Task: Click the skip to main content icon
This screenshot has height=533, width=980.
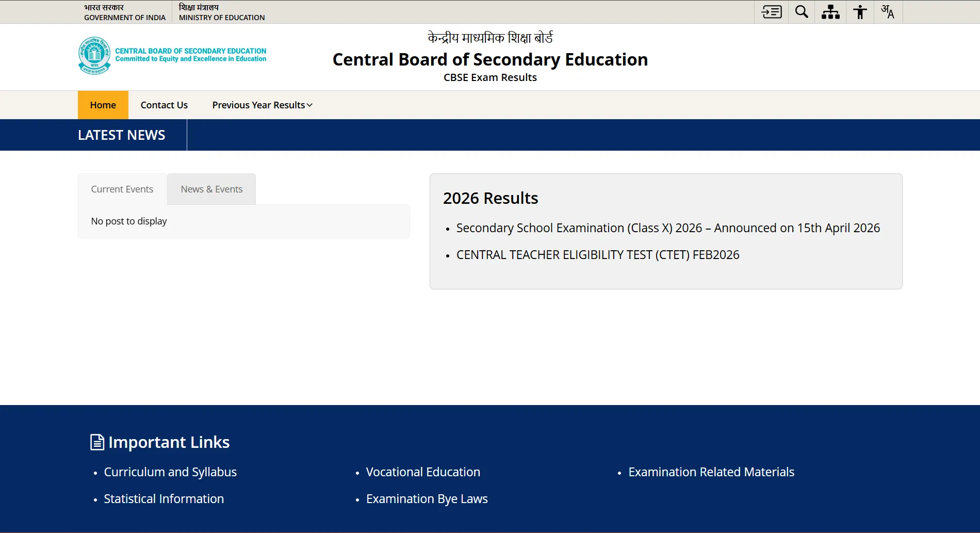Action: pyautogui.click(x=771, y=11)
